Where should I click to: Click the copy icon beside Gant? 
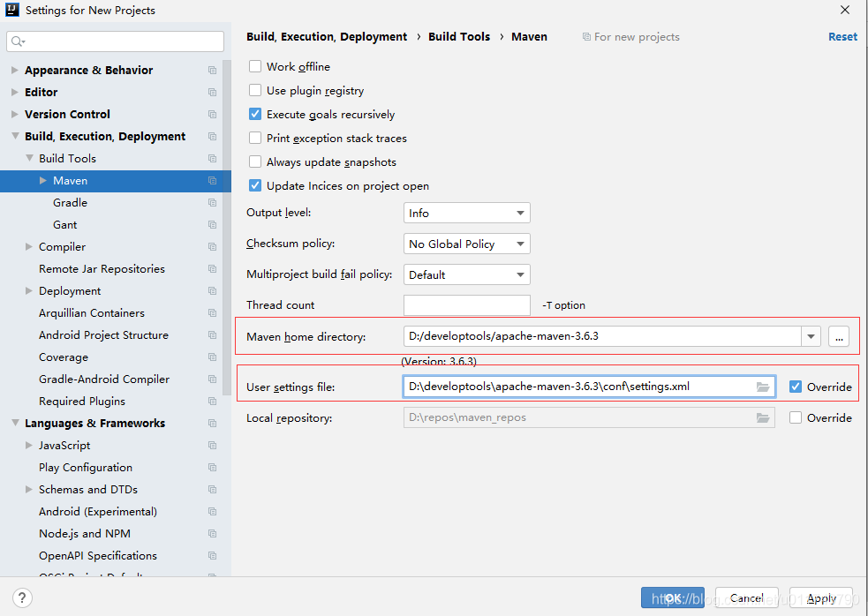pos(212,225)
